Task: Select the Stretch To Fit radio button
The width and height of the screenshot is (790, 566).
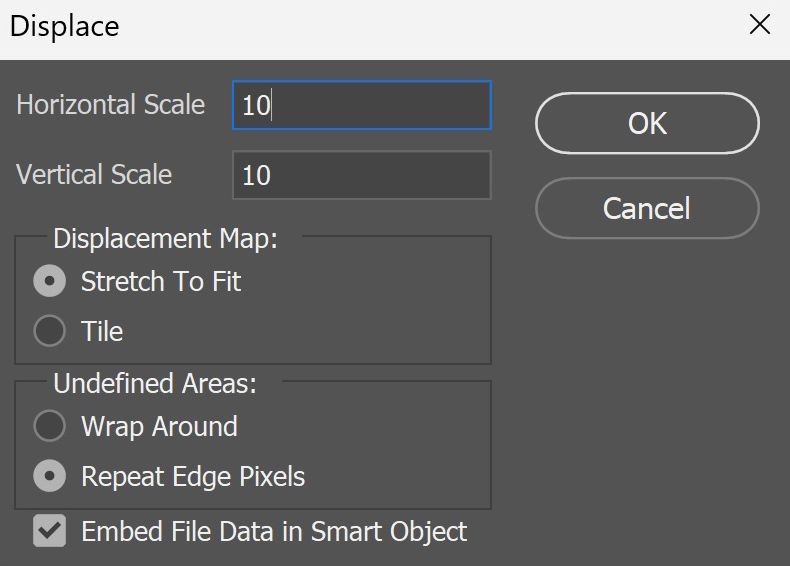Action: click(49, 281)
